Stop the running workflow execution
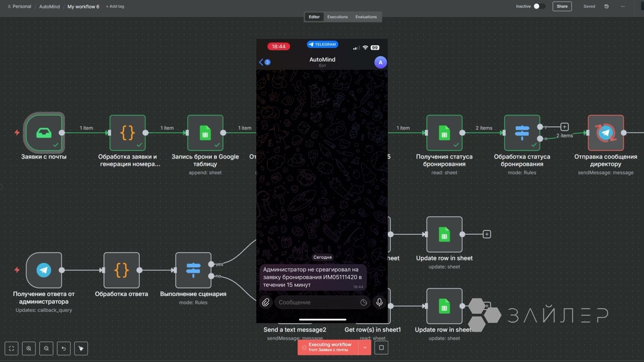 (x=381, y=347)
